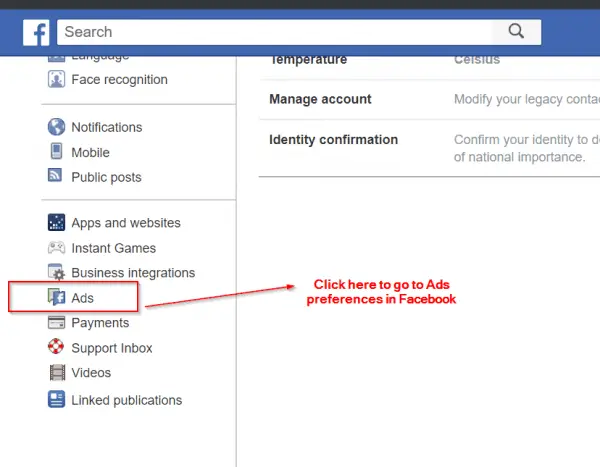Open the Ads settings page

[x=82, y=298]
